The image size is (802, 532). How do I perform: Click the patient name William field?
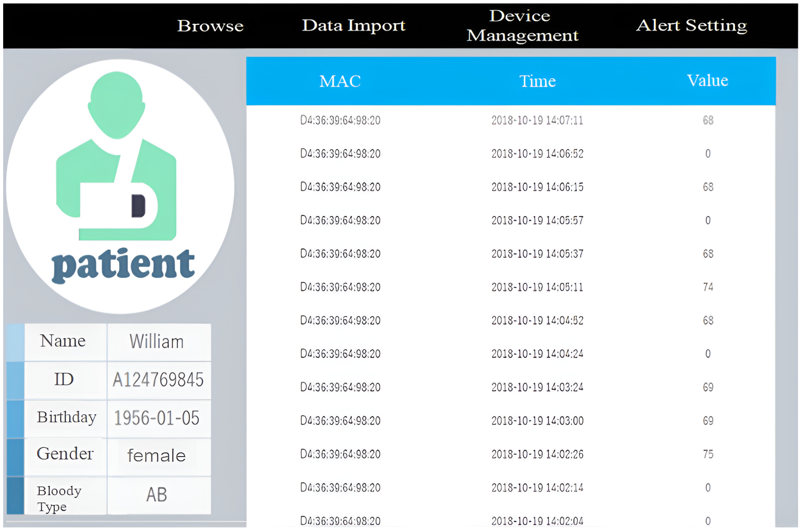[156, 342]
